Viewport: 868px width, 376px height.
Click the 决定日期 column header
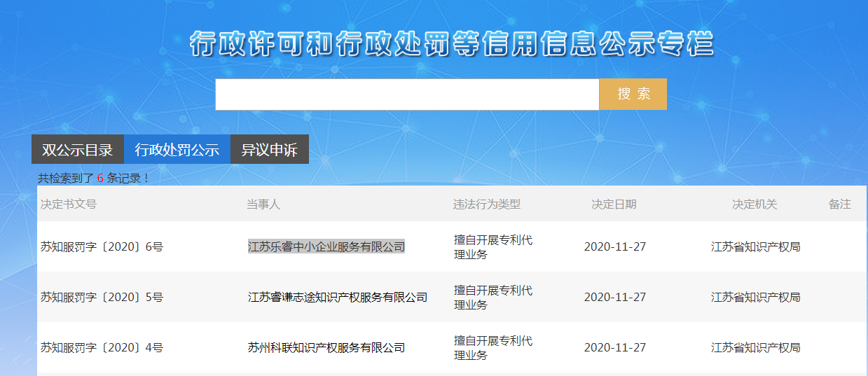pos(614,204)
